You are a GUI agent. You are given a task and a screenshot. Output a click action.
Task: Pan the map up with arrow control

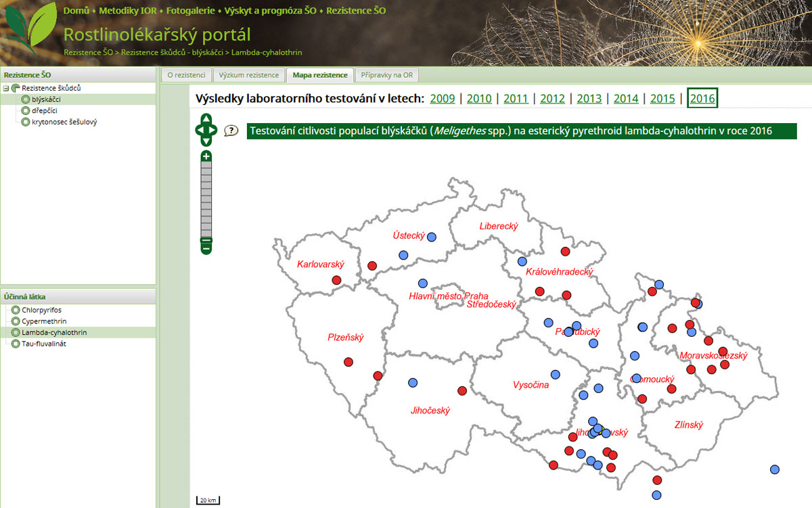[206, 118]
